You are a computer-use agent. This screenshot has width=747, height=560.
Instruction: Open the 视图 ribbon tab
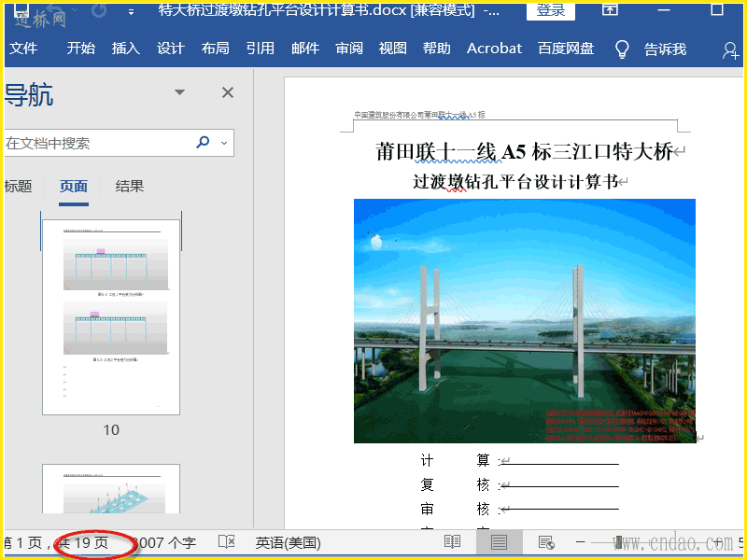(392, 49)
